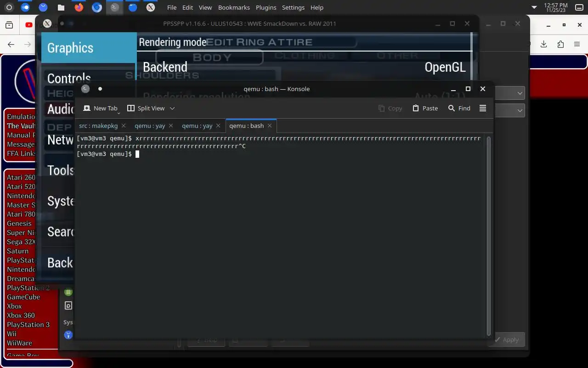Open the File menu
The image size is (588, 368).
tap(172, 7)
